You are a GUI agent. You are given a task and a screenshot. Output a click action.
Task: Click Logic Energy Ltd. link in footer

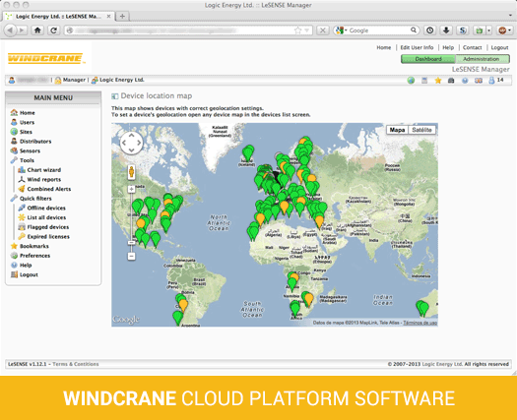tap(442, 364)
